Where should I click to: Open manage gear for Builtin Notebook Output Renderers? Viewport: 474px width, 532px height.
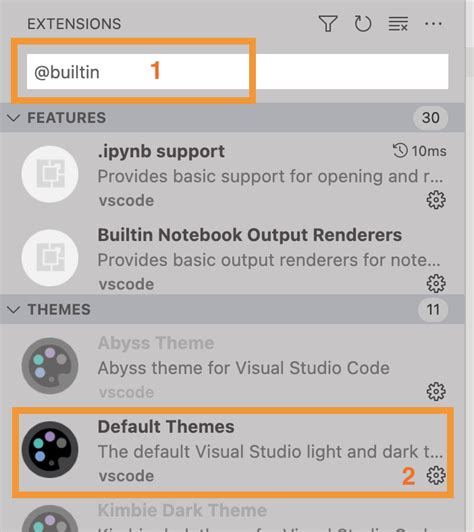click(x=436, y=284)
